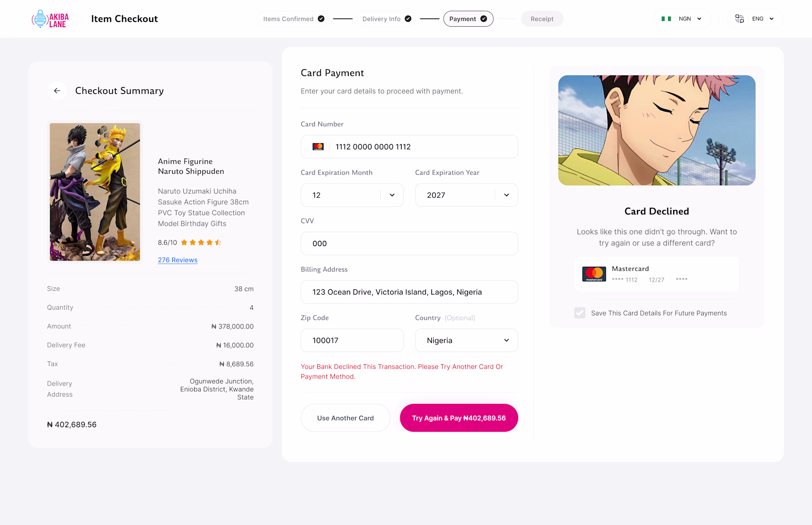
Task: Click the total ₦ 402,689.56 in summary
Action: [72, 425]
